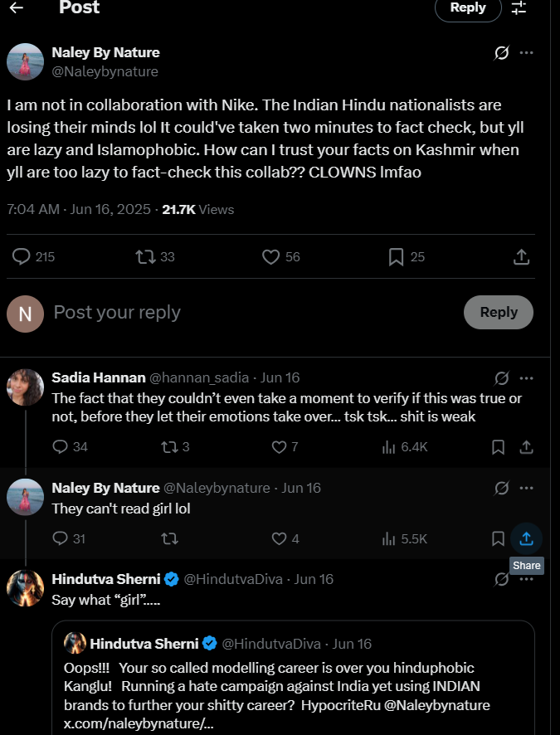Click the Grok icon on main post

502,53
